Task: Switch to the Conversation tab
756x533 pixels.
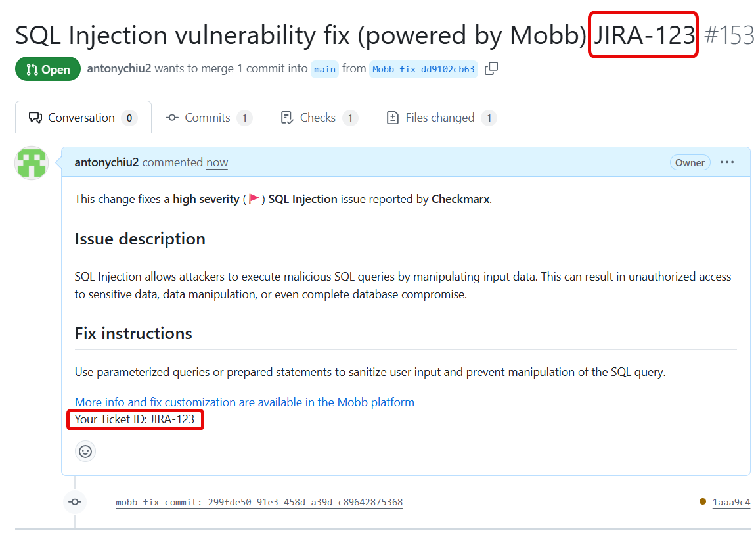Action: 82,118
